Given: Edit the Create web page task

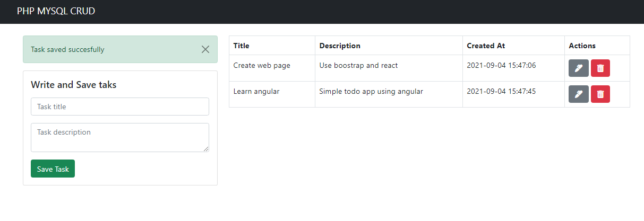Looking at the screenshot, I should click(578, 68).
